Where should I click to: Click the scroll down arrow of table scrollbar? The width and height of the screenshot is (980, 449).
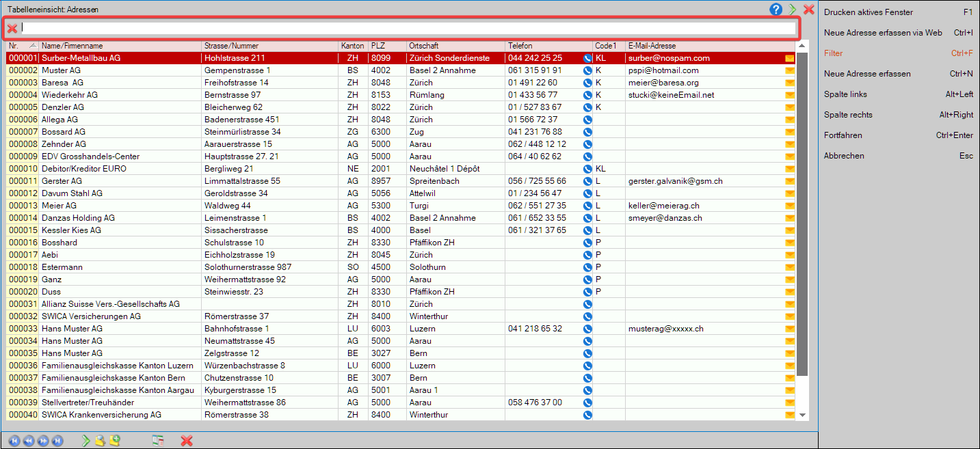pos(802,415)
